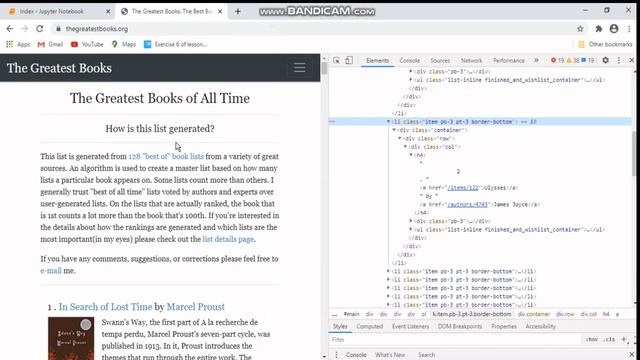The width and height of the screenshot is (640, 360).
Task: Toggle the site hamburger navigation menu
Action: [x=300, y=68]
